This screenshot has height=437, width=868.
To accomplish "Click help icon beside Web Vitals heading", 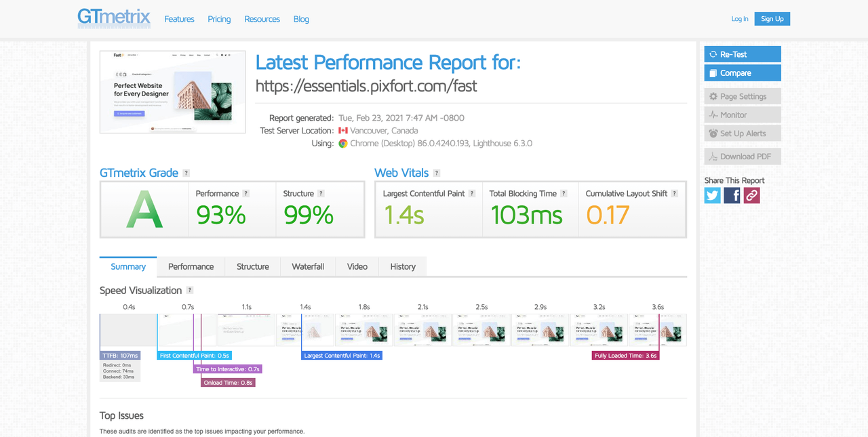I will (x=437, y=173).
